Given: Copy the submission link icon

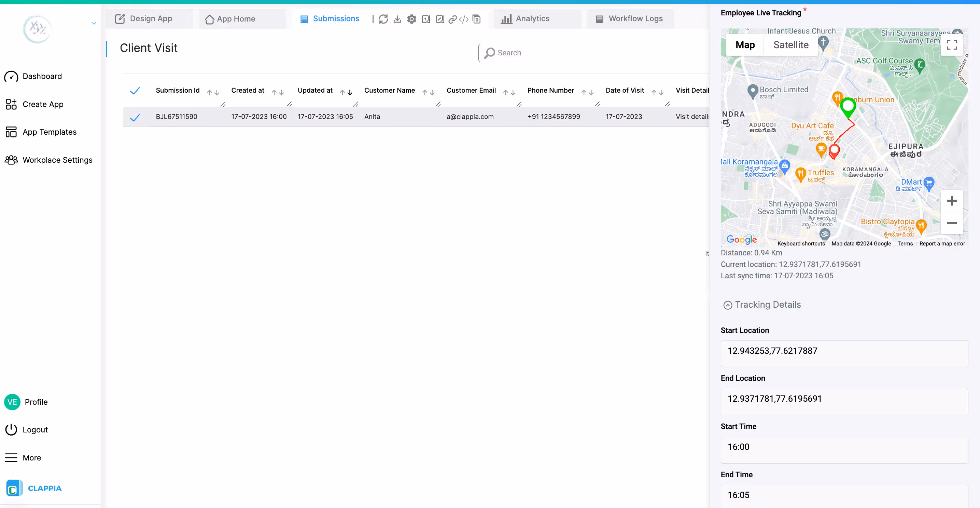Looking at the screenshot, I should click(x=453, y=19).
